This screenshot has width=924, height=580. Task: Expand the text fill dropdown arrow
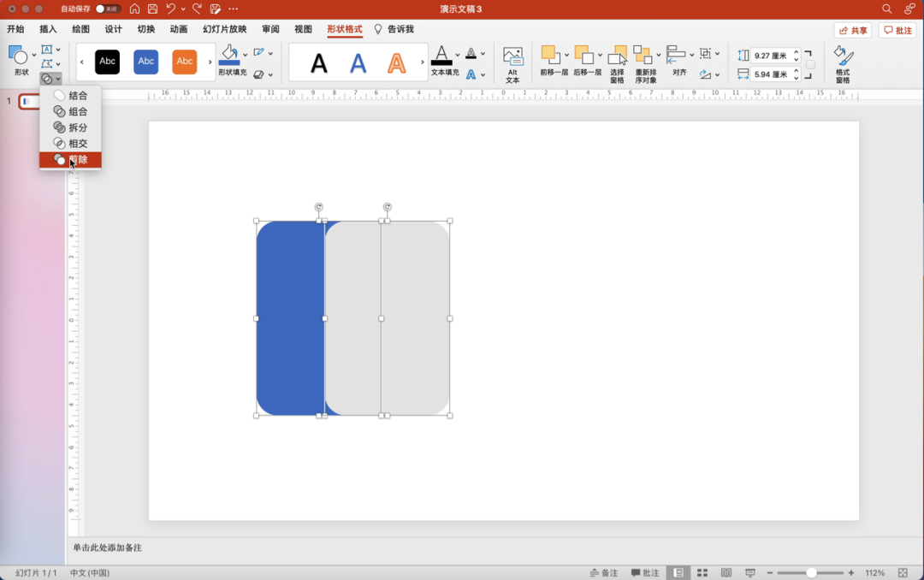(457, 55)
